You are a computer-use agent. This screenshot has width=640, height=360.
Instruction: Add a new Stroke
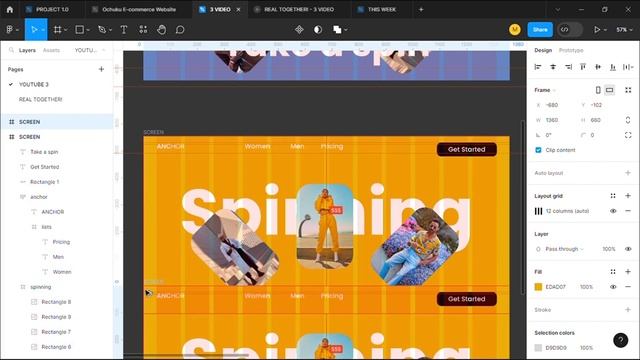628,310
